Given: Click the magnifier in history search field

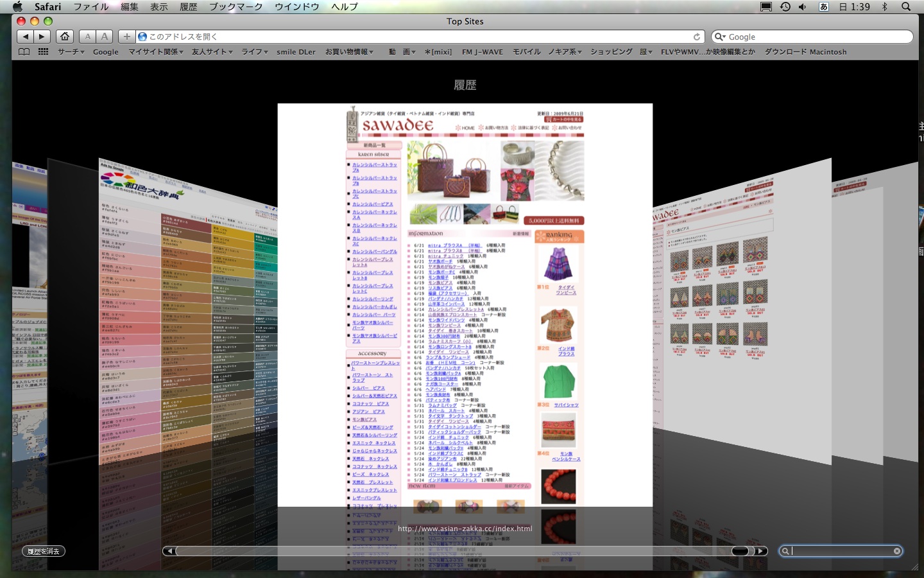Looking at the screenshot, I should [785, 551].
